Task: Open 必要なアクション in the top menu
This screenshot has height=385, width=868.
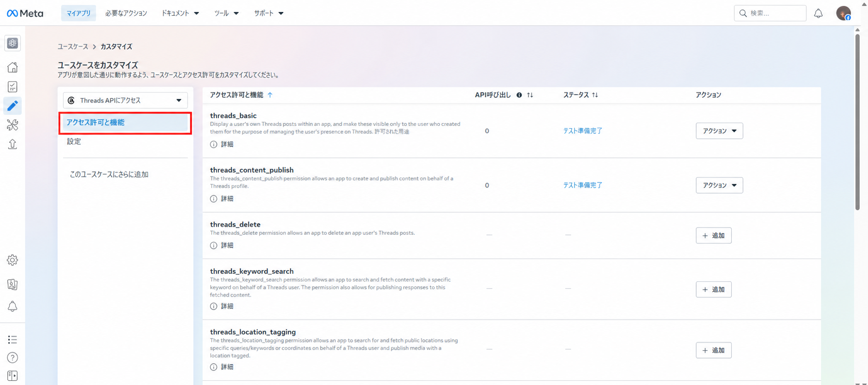Action: [126, 13]
